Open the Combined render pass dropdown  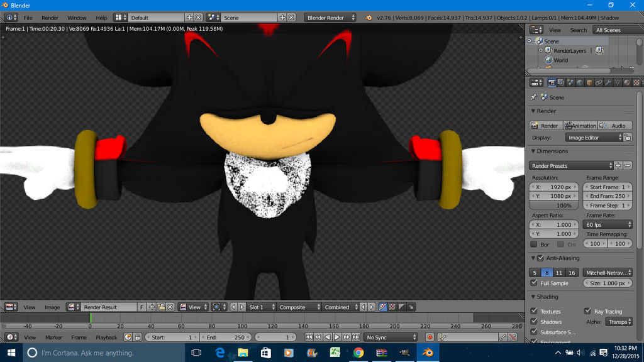[340, 307]
